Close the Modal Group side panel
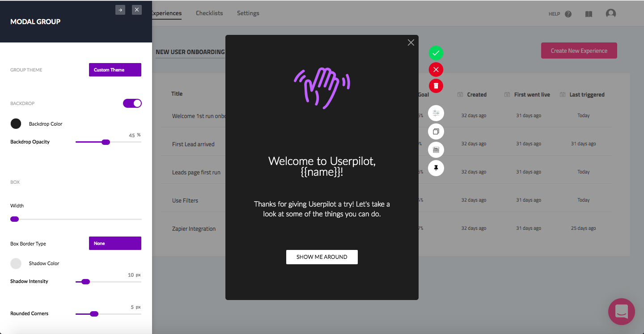 (137, 9)
